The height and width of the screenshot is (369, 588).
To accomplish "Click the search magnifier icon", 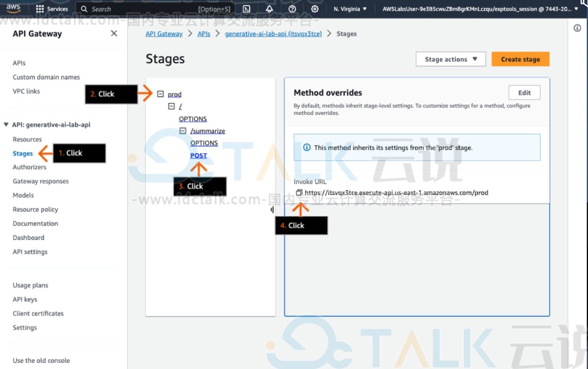I will (x=84, y=9).
